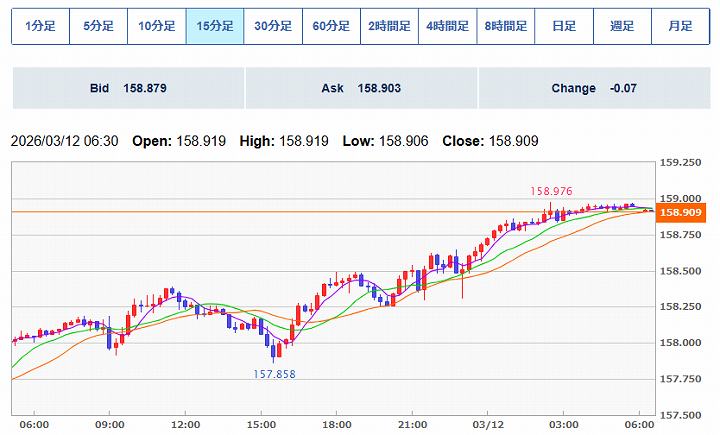Open the 8時間足 chart
This screenshot has height=435, width=720.
tap(505, 26)
